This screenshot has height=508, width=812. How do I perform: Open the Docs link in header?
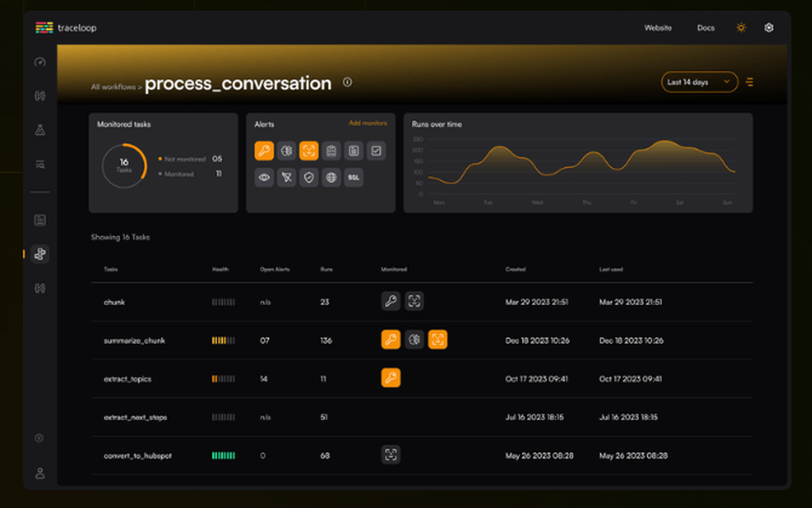(706, 28)
